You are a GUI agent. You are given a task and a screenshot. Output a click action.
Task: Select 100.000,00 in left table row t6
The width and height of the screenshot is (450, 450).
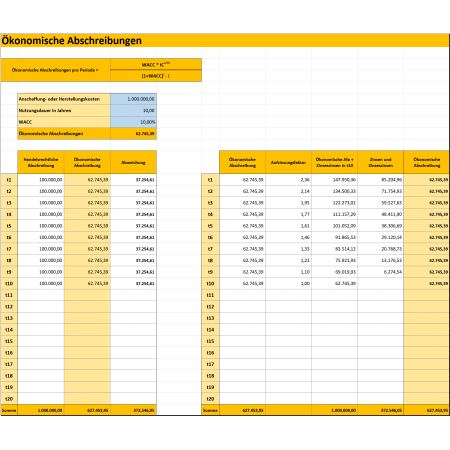[x=41, y=237]
